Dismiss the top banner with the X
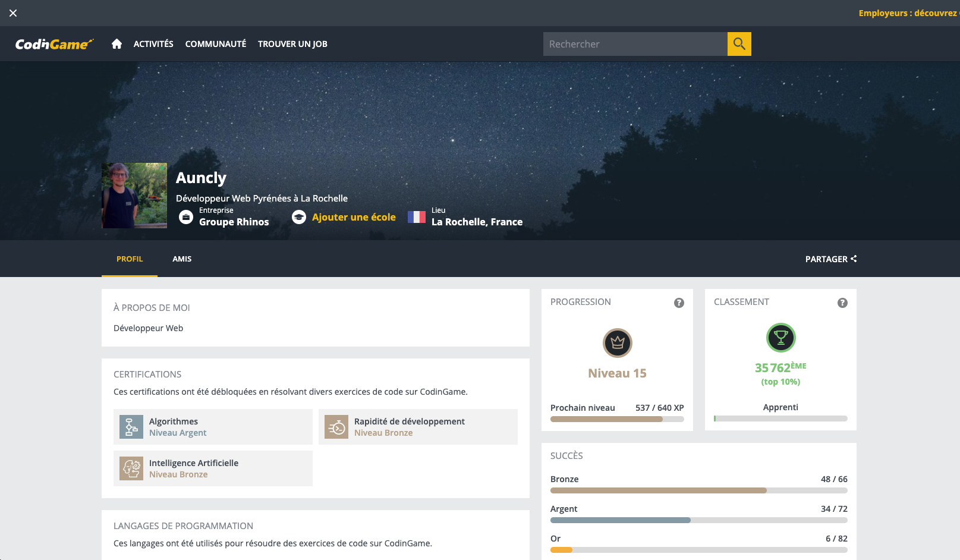The image size is (960, 560). pos(12,12)
